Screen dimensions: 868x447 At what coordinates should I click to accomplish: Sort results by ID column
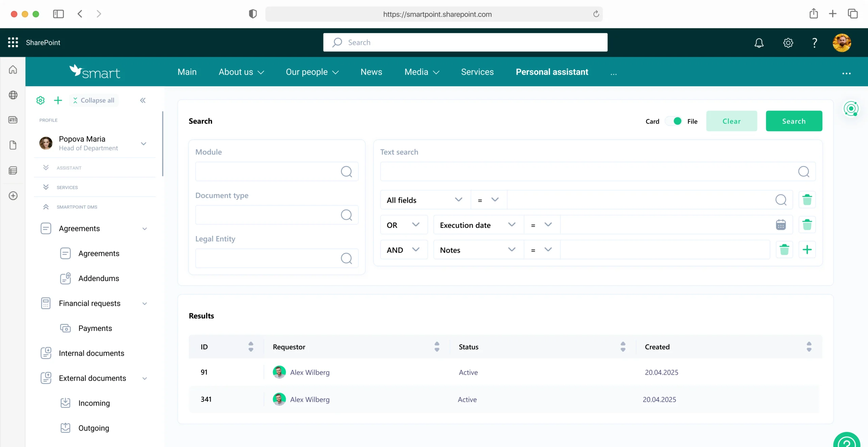coord(251,347)
